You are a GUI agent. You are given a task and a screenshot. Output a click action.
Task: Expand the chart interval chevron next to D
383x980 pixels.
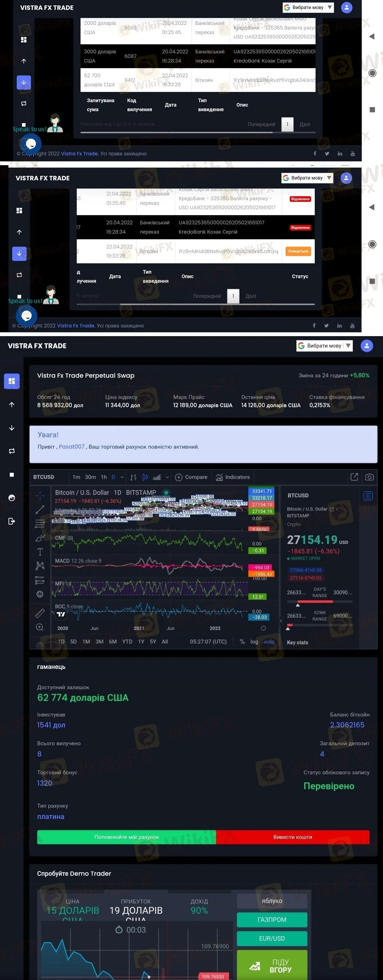[122, 477]
